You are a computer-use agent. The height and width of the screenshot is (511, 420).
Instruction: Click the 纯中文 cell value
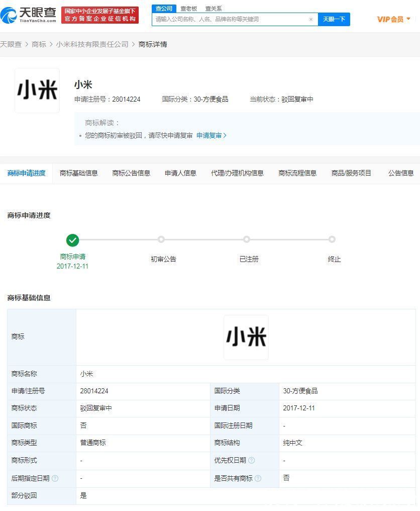tap(293, 443)
